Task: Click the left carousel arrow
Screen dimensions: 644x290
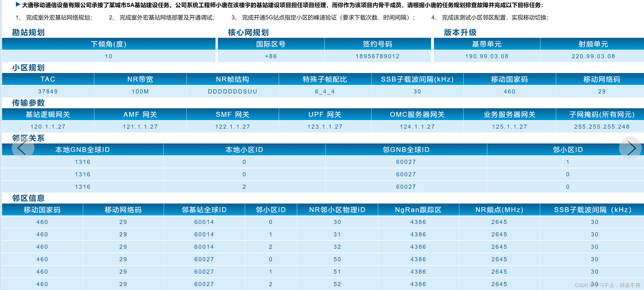Action: point(23,148)
